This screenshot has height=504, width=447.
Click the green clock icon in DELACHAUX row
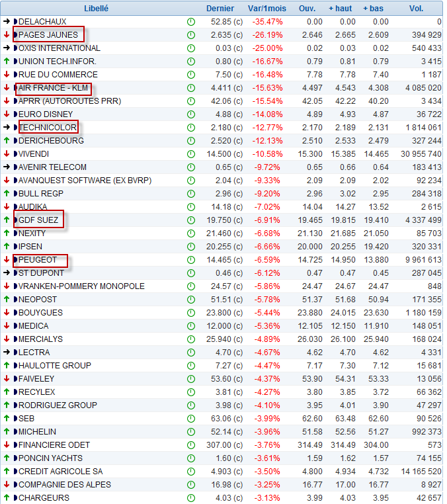pos(191,22)
